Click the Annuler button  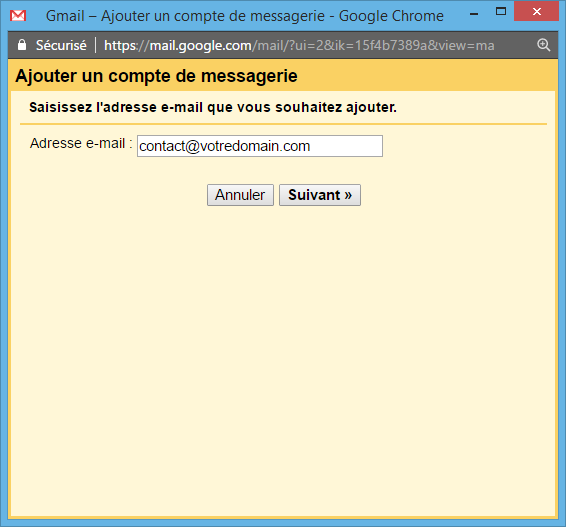tap(240, 195)
